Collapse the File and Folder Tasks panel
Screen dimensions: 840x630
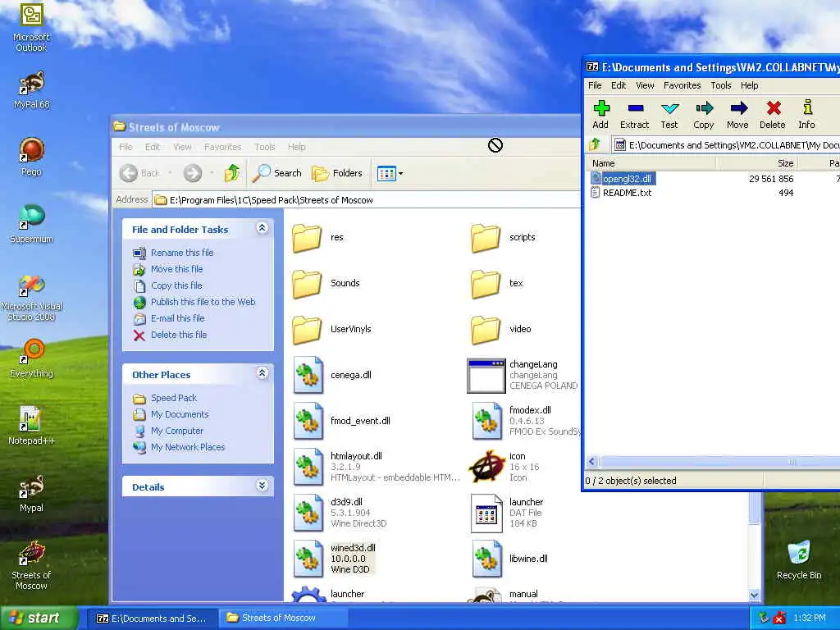pyautogui.click(x=262, y=228)
